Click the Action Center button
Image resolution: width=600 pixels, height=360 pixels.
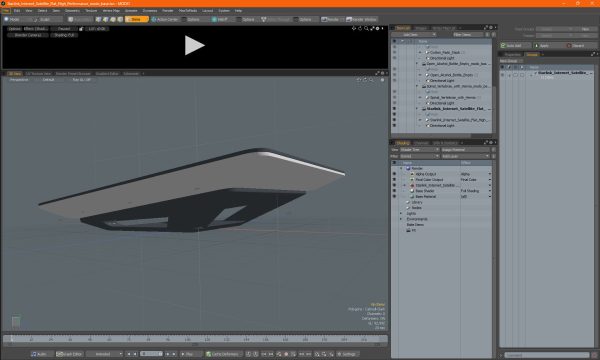(x=165, y=19)
